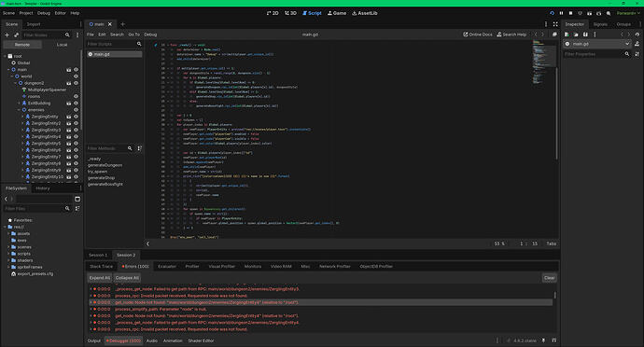Switch to the 2D workspace
644x347 pixels.
click(273, 13)
